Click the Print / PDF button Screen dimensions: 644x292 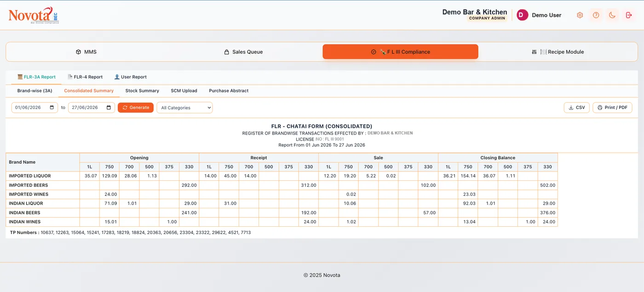tap(612, 108)
